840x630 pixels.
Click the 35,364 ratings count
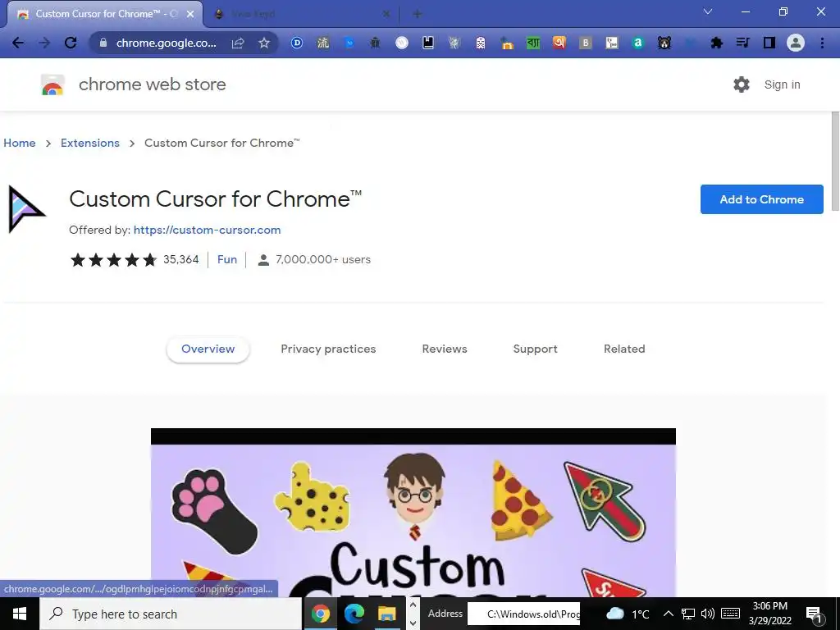[181, 259]
